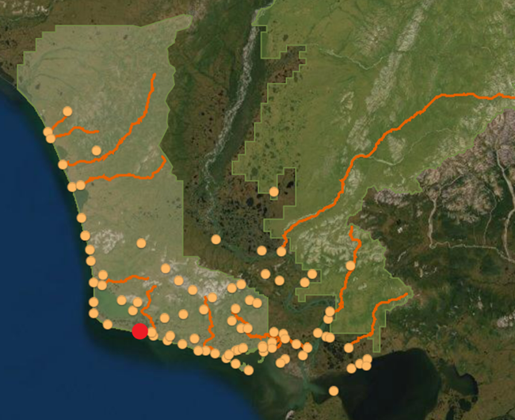The height and width of the screenshot is (420, 515).
Task: Click the lone marker mid-way in the western shaded region
Action: [x=141, y=243]
